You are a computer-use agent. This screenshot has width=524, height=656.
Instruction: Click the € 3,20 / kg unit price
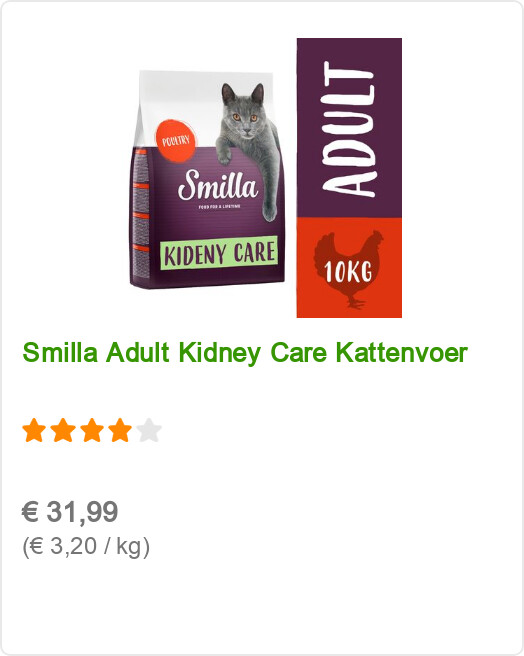pyautogui.click(x=86, y=546)
